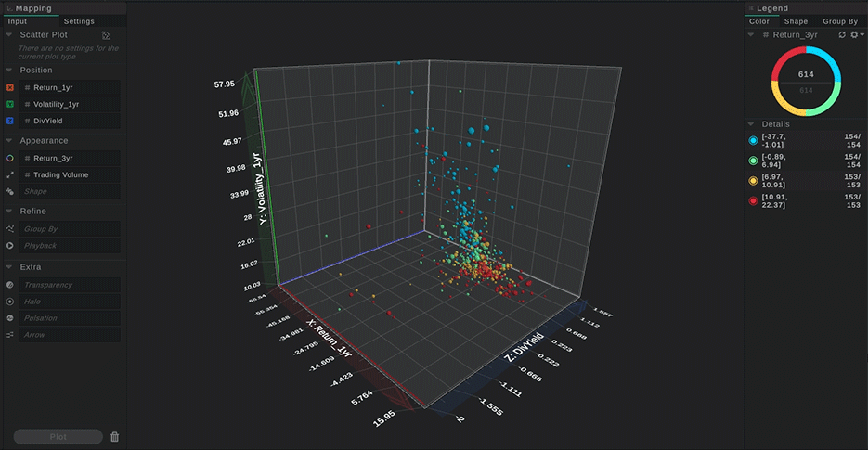868x450 pixels.
Task: Open the legend Group By tab
Action: [x=840, y=21]
